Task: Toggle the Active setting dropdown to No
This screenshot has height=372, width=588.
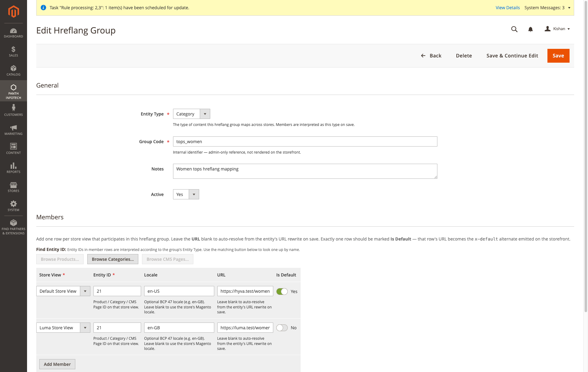Action: click(x=194, y=194)
